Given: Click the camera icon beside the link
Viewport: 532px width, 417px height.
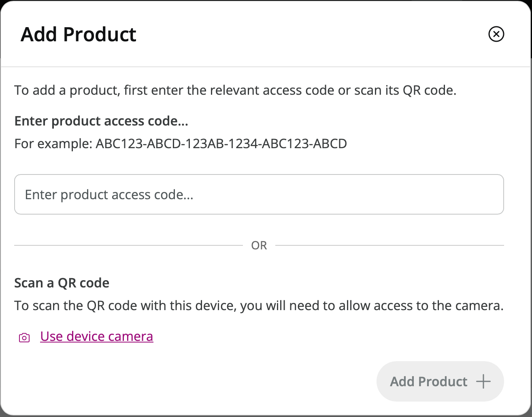Looking at the screenshot, I should 24,338.
